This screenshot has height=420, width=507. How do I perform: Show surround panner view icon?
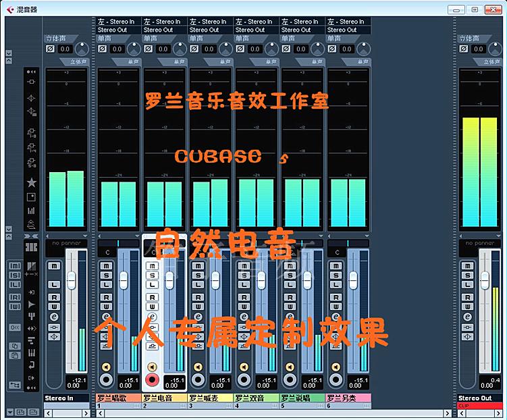[x=31, y=197]
